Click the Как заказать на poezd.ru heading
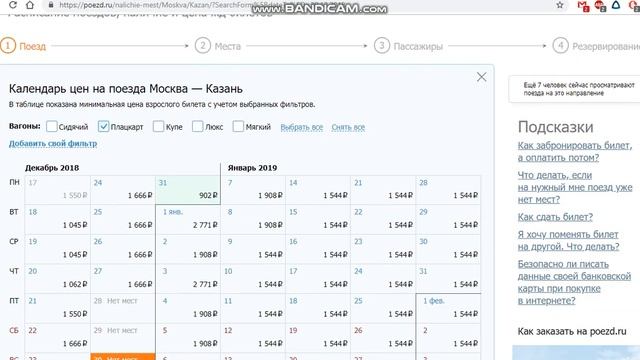The height and width of the screenshot is (360, 640). pyautogui.click(x=572, y=331)
